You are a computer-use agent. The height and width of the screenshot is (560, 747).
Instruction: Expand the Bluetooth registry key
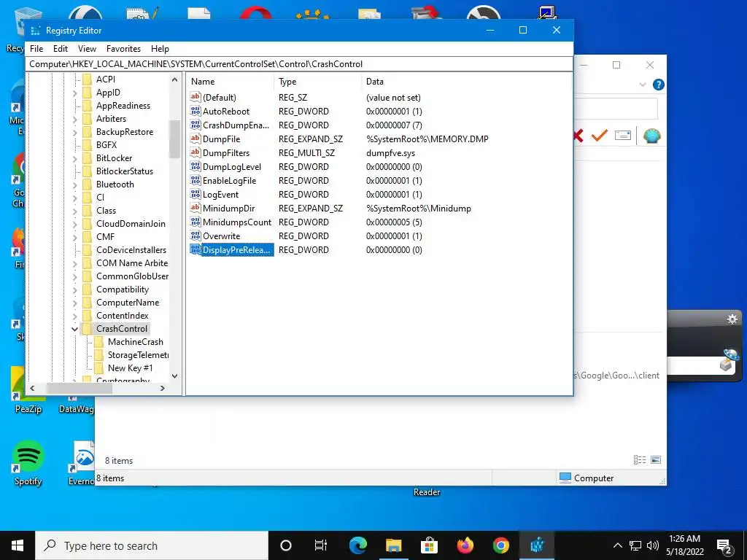tap(75, 184)
